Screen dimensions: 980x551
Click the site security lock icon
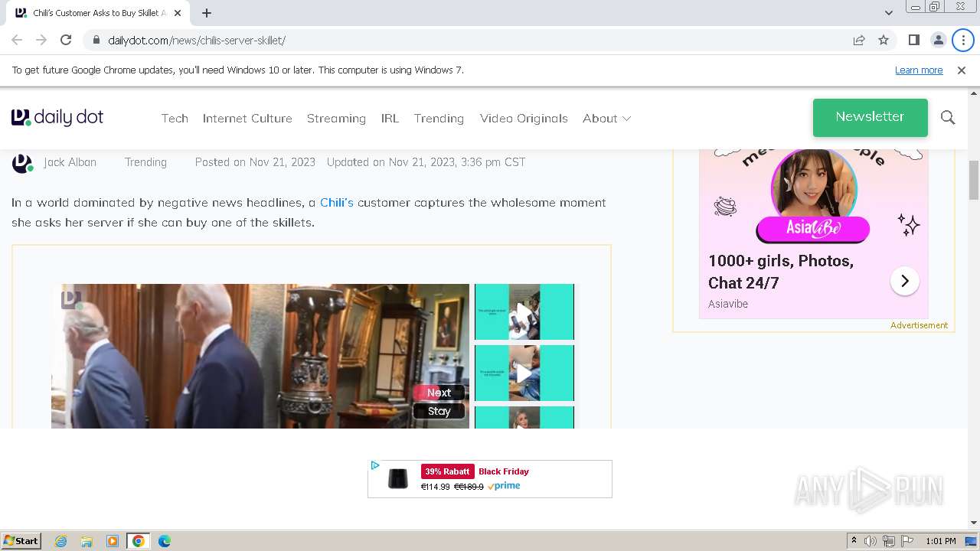pyautogui.click(x=96, y=40)
